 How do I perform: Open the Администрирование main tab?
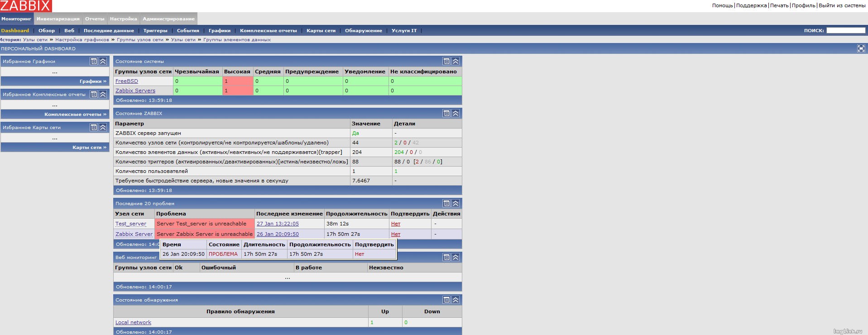click(168, 19)
